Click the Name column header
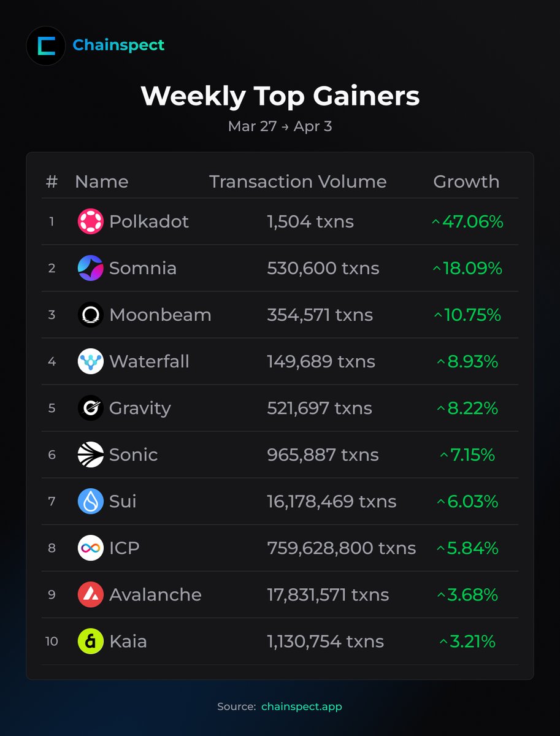 101,182
